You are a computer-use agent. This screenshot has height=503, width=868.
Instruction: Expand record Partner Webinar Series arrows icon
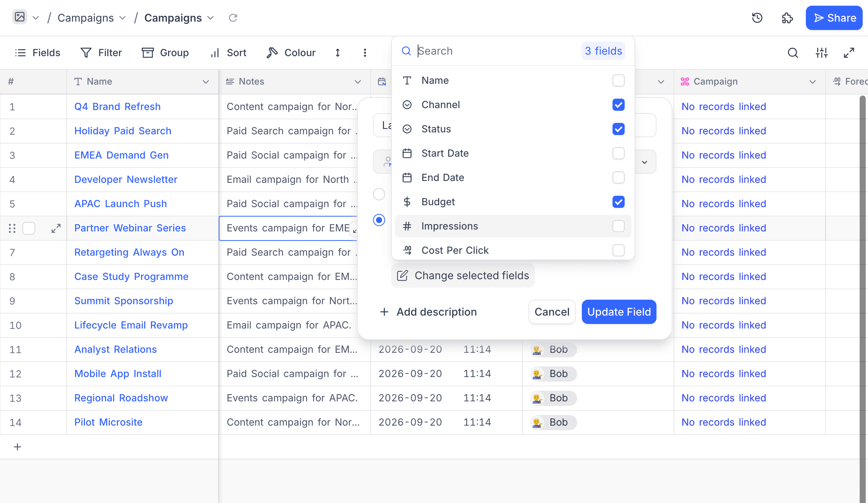56,228
